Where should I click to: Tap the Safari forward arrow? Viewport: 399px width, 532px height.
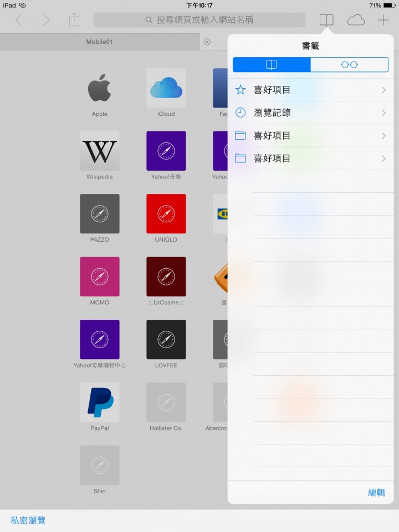[47, 21]
